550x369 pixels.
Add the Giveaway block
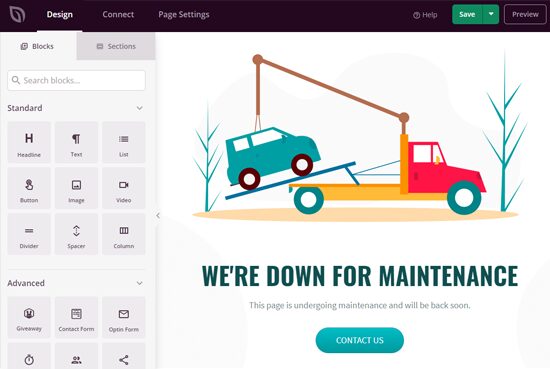[x=29, y=317]
